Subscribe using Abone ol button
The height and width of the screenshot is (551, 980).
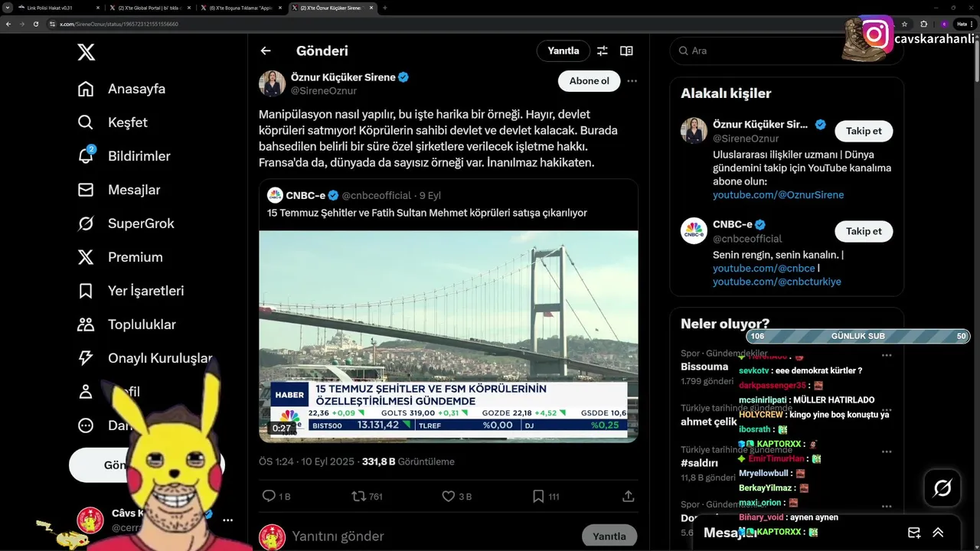(x=589, y=81)
